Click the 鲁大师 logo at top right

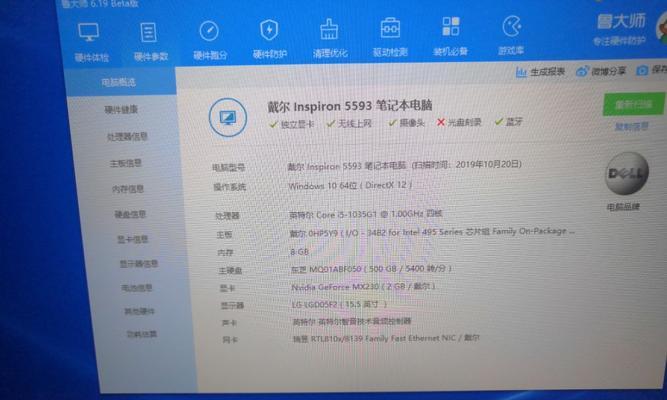(621, 21)
